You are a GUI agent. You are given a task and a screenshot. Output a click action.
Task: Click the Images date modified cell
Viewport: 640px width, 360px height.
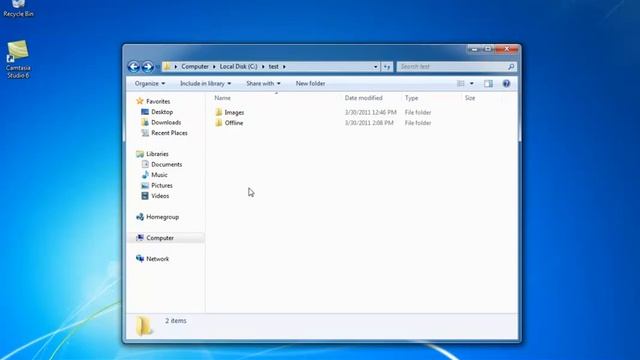[371, 112]
